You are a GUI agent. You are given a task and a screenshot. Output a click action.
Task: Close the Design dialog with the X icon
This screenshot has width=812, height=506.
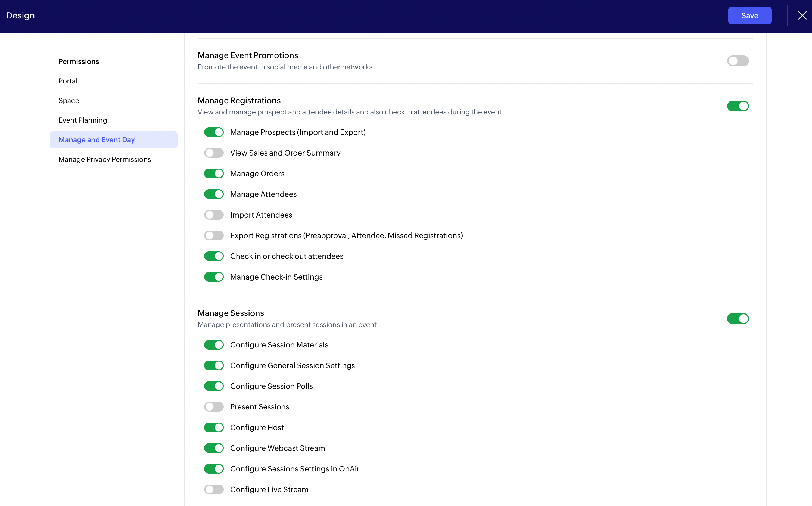802,15
